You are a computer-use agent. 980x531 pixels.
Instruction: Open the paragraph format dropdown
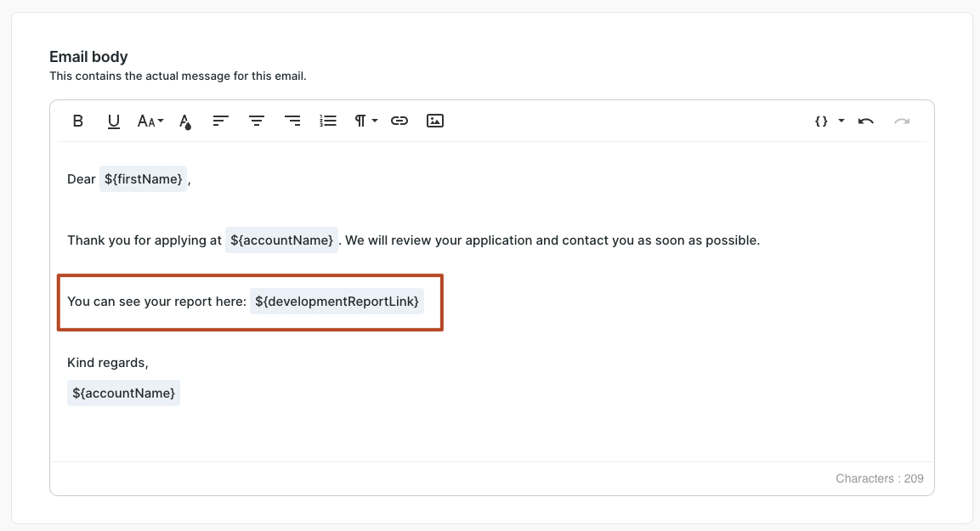point(365,121)
